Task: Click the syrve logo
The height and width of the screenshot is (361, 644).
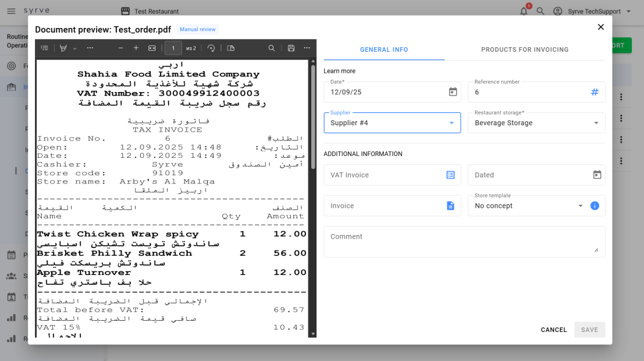Action: tap(37, 10)
